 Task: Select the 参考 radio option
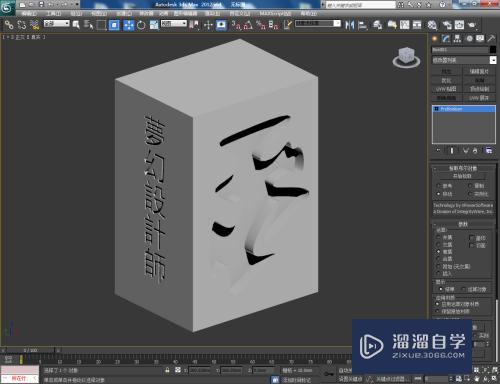[439, 186]
